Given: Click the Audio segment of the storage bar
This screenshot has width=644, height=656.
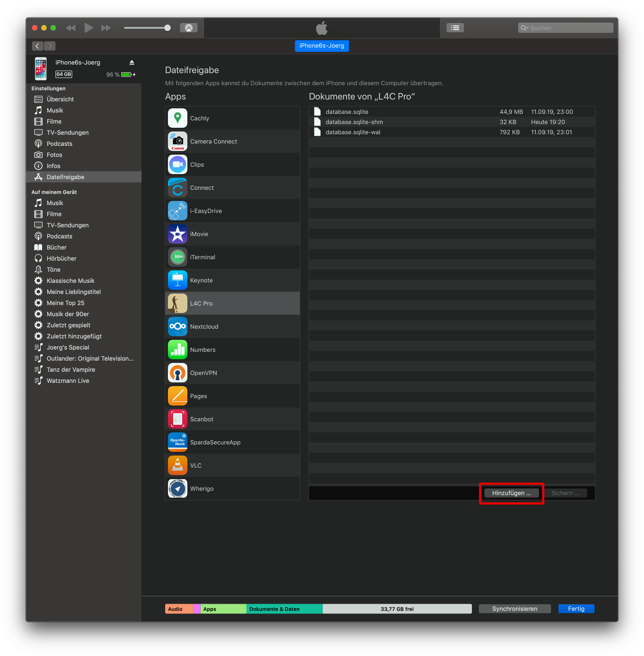Looking at the screenshot, I should pyautogui.click(x=179, y=609).
